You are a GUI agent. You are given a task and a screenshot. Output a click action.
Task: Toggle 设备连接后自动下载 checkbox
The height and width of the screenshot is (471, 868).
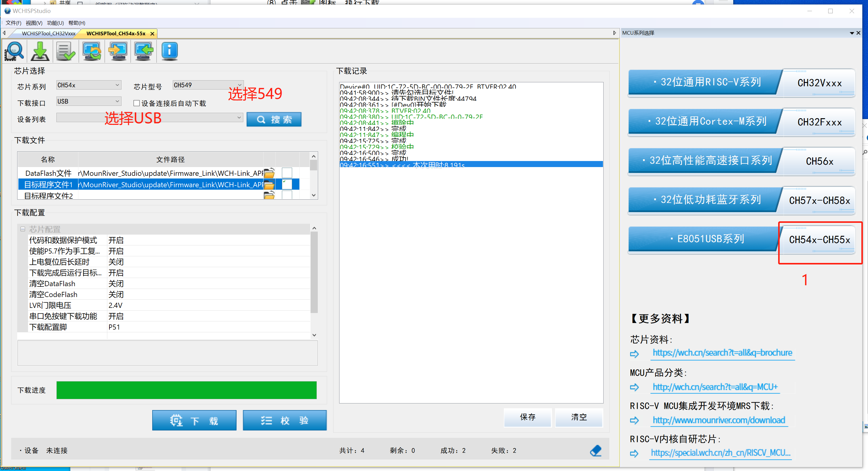pyautogui.click(x=137, y=103)
